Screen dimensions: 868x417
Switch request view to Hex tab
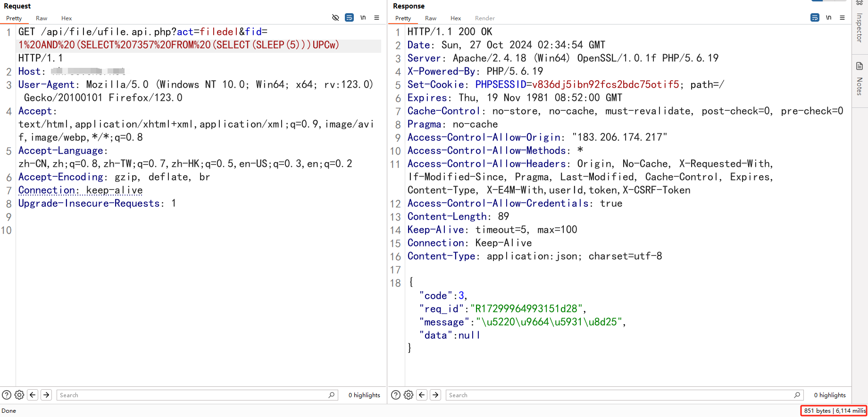pos(67,18)
